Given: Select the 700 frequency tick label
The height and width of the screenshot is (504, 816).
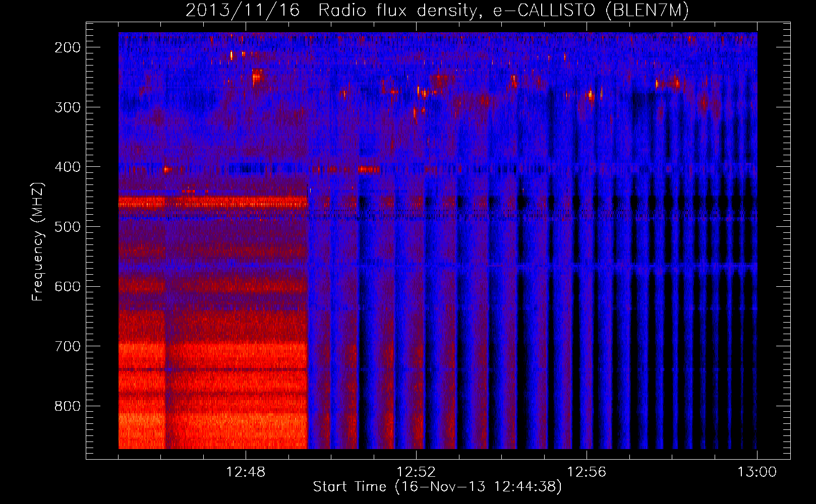Looking at the screenshot, I should point(68,346).
